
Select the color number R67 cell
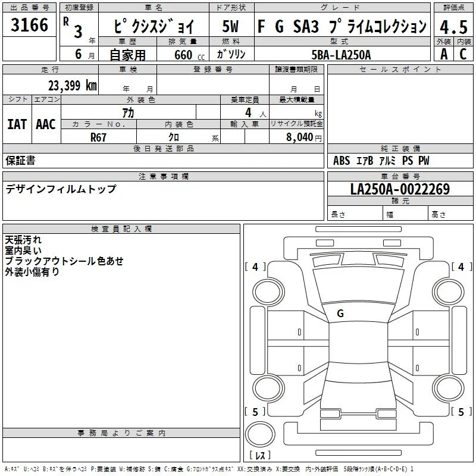point(98,137)
